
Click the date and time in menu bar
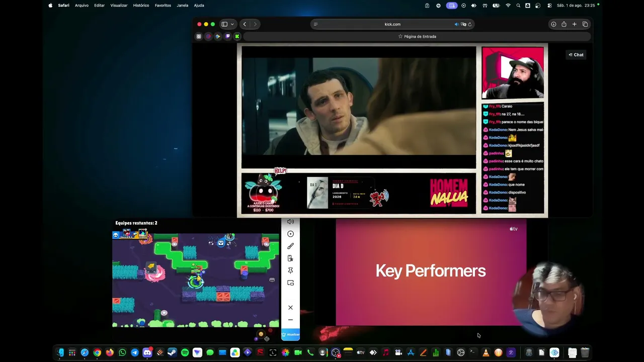(x=576, y=6)
